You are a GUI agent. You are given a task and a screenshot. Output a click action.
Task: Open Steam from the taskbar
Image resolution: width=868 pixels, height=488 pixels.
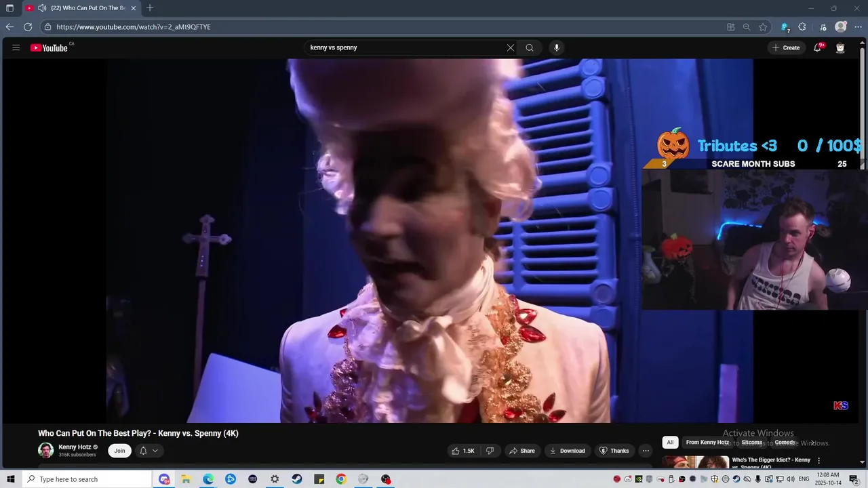click(297, 479)
